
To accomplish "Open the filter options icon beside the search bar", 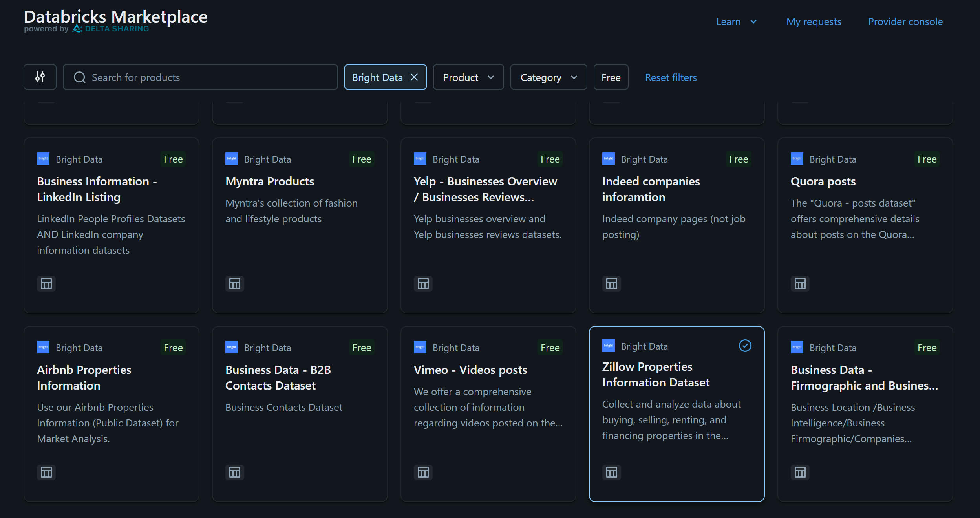I will pos(40,77).
